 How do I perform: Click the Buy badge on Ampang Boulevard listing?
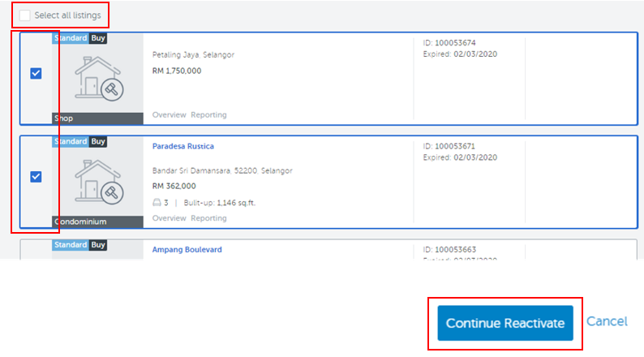tap(98, 245)
